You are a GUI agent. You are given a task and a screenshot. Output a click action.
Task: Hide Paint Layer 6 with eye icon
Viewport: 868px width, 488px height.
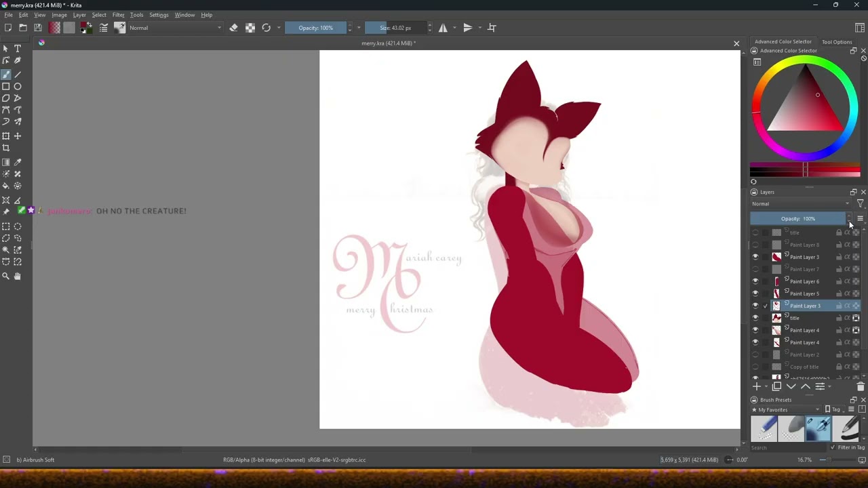(x=755, y=281)
